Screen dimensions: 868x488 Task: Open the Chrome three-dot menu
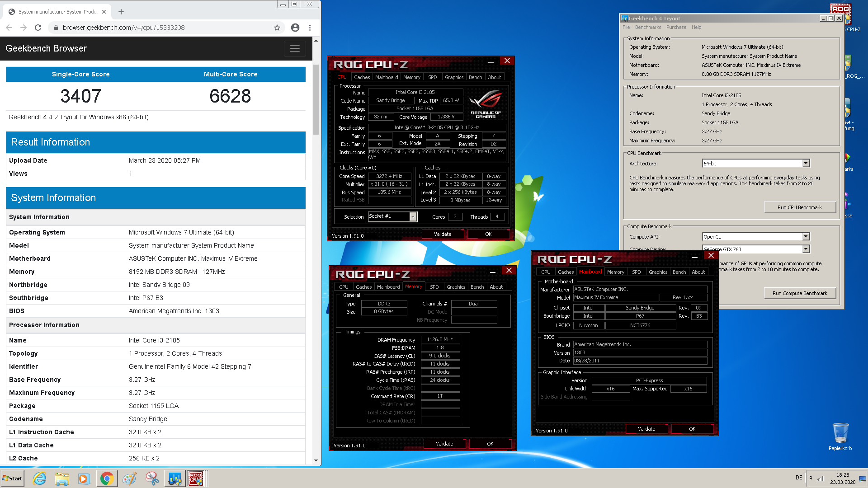tap(310, 28)
